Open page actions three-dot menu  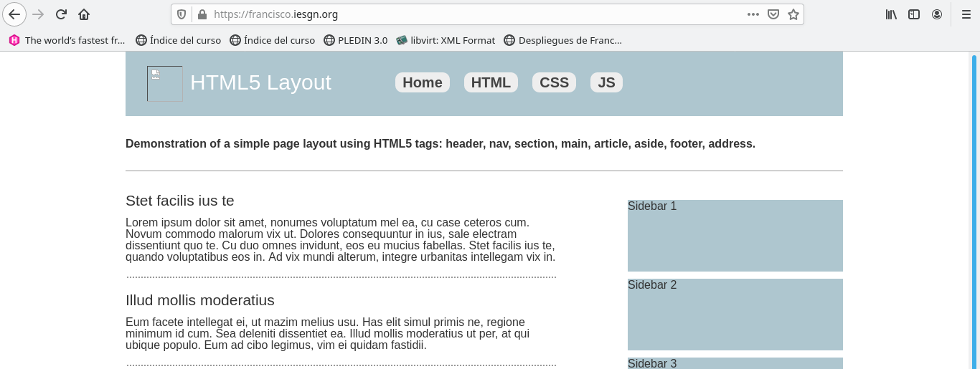point(753,14)
